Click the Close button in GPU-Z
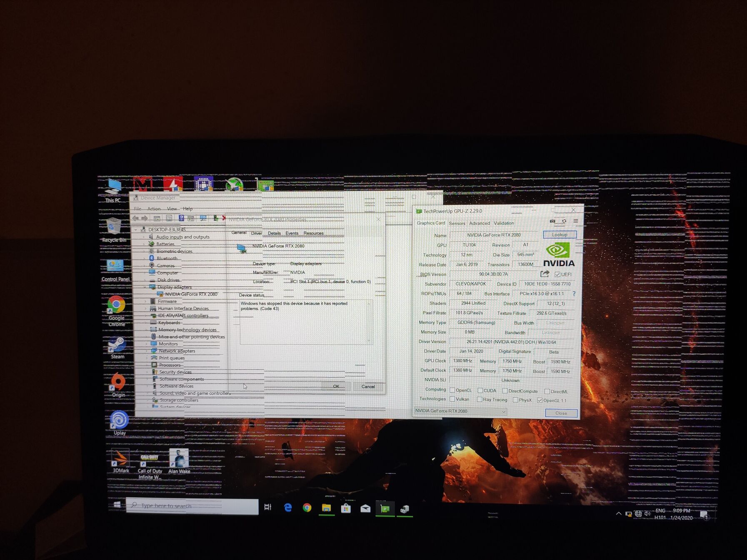Screen dimensions: 747x560 coord(561,413)
